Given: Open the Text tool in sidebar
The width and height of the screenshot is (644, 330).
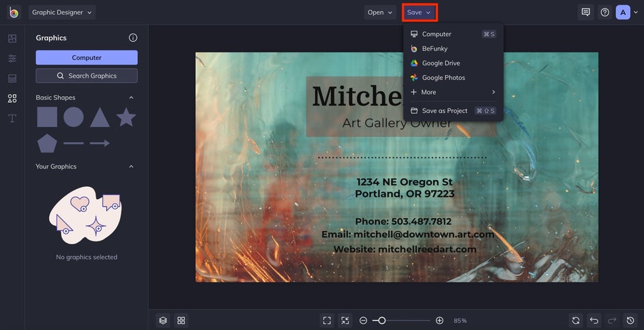Looking at the screenshot, I should [12, 119].
